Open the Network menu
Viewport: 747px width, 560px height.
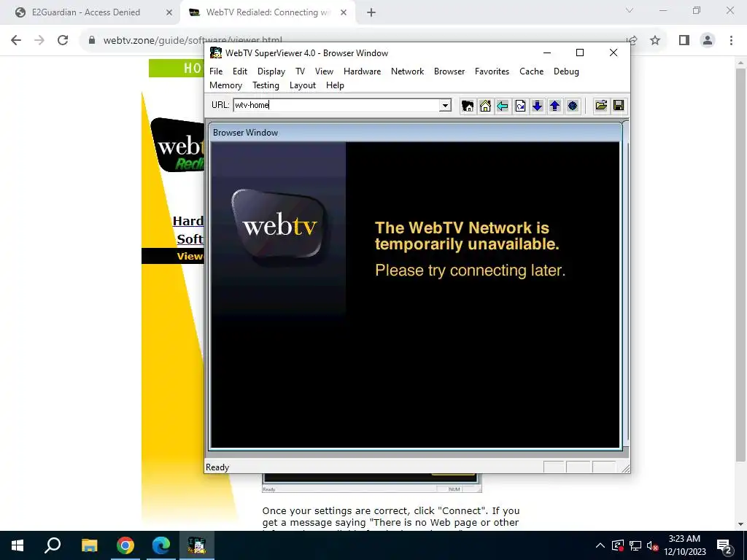coord(407,71)
